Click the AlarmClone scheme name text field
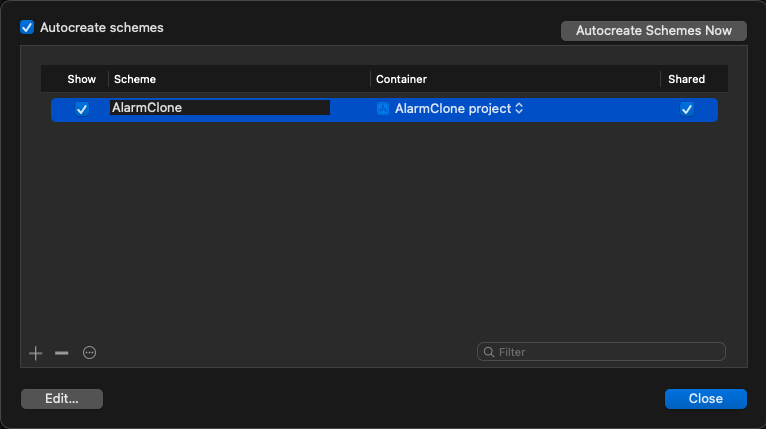The image size is (766, 429). (x=220, y=107)
